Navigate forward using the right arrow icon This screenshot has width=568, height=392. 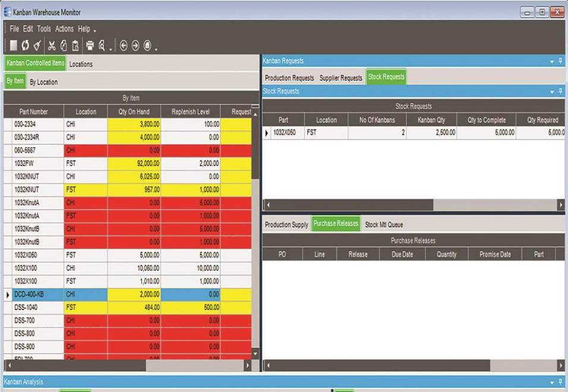[x=137, y=45]
